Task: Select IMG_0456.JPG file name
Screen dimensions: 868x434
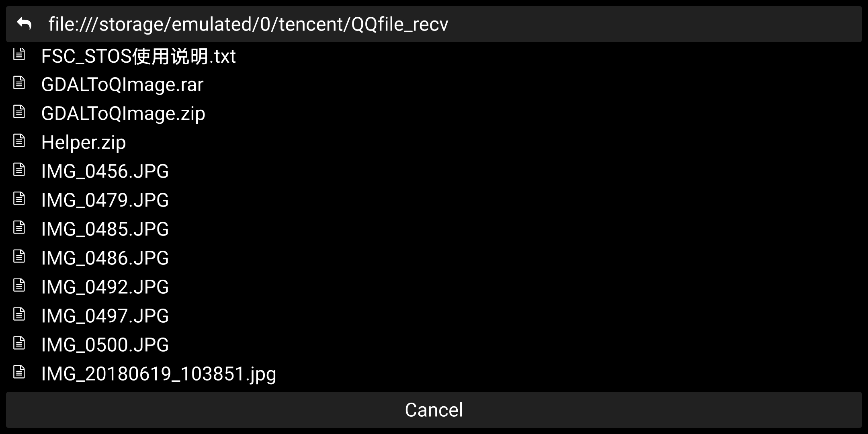Action: coord(105,171)
